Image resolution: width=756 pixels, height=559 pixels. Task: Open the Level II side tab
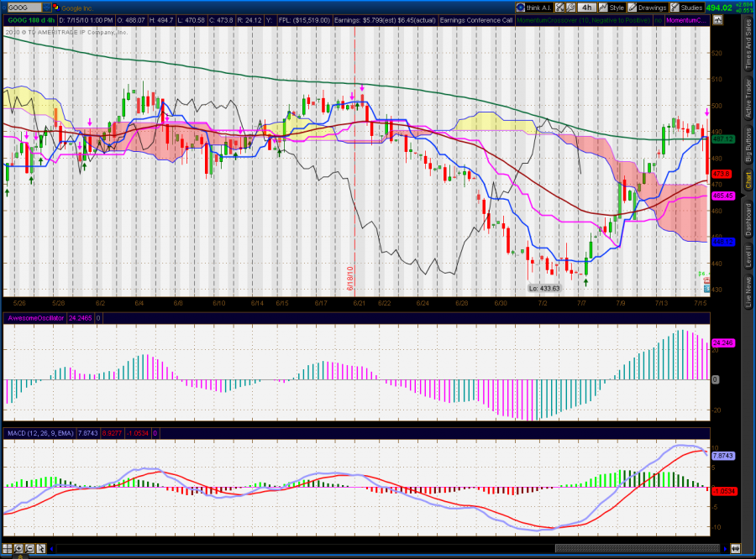coord(748,258)
